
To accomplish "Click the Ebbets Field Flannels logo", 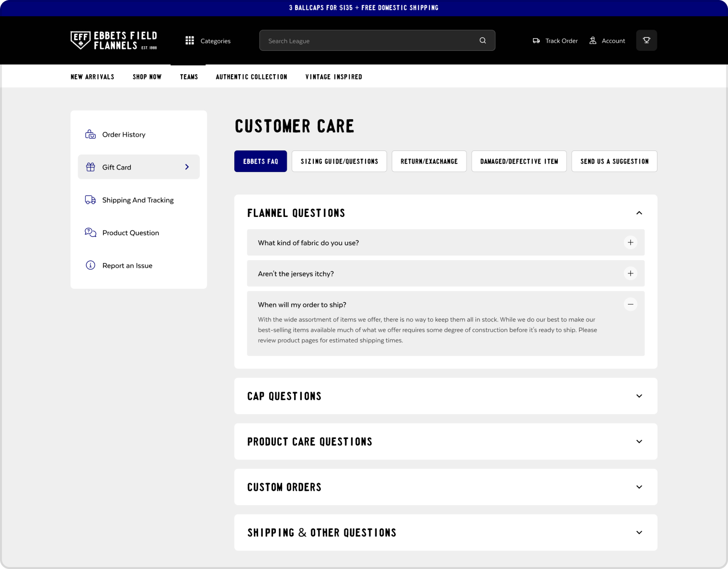I will tap(114, 41).
